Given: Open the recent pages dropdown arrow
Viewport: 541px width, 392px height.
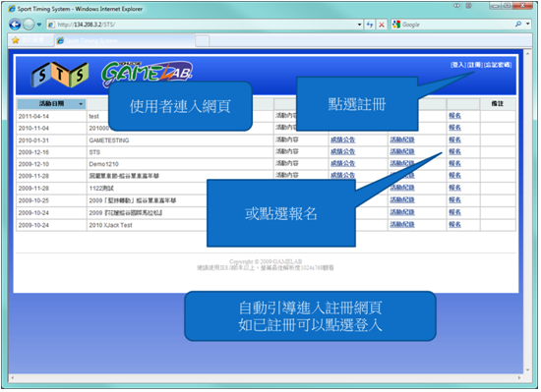Looking at the screenshot, I should (39, 25).
